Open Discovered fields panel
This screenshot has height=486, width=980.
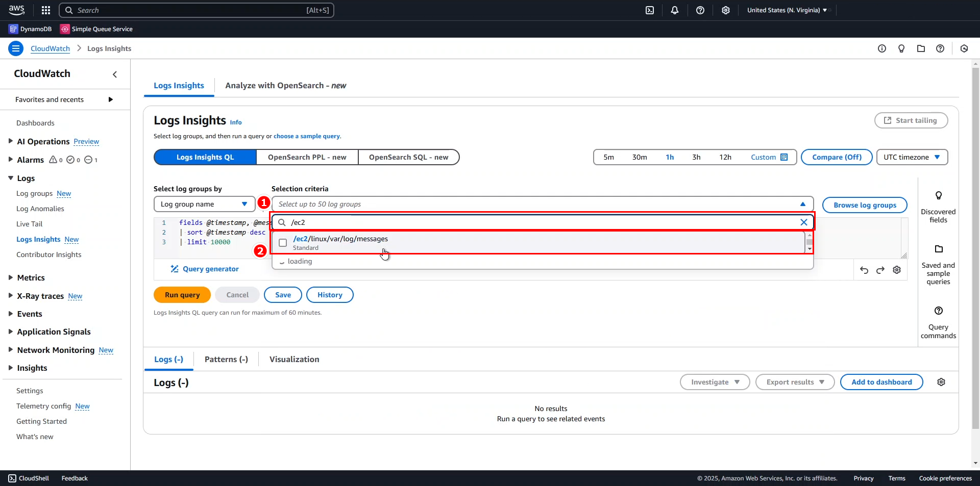pyautogui.click(x=938, y=207)
